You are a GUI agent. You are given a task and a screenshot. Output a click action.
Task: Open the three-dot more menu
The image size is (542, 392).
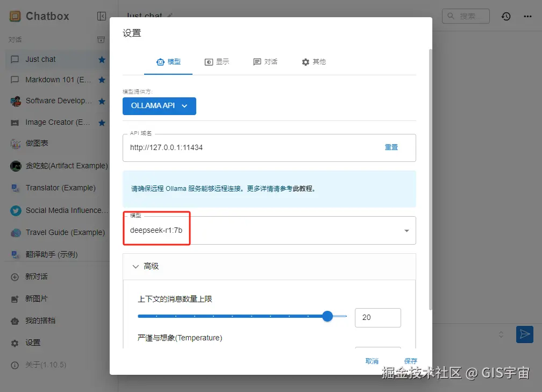point(527,16)
